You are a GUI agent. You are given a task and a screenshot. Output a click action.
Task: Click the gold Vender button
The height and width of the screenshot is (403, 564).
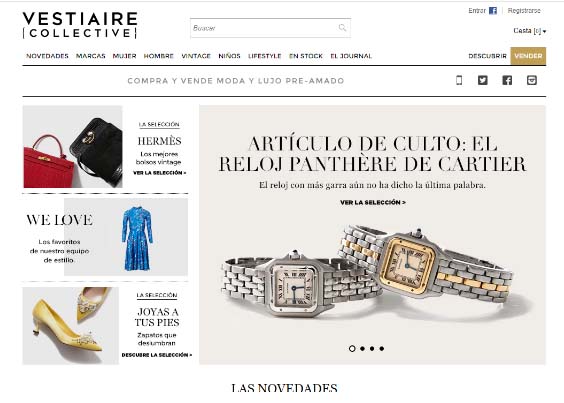click(528, 56)
